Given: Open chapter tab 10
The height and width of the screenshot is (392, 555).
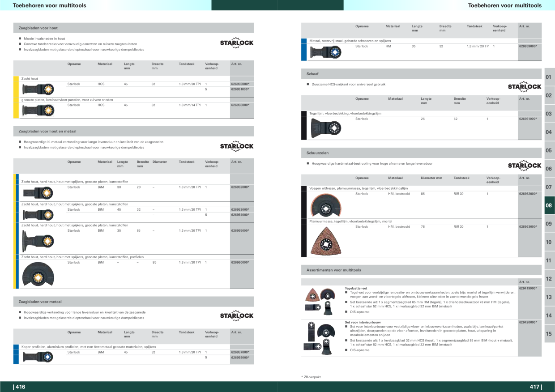Looking at the screenshot, I should pos(549,242).
